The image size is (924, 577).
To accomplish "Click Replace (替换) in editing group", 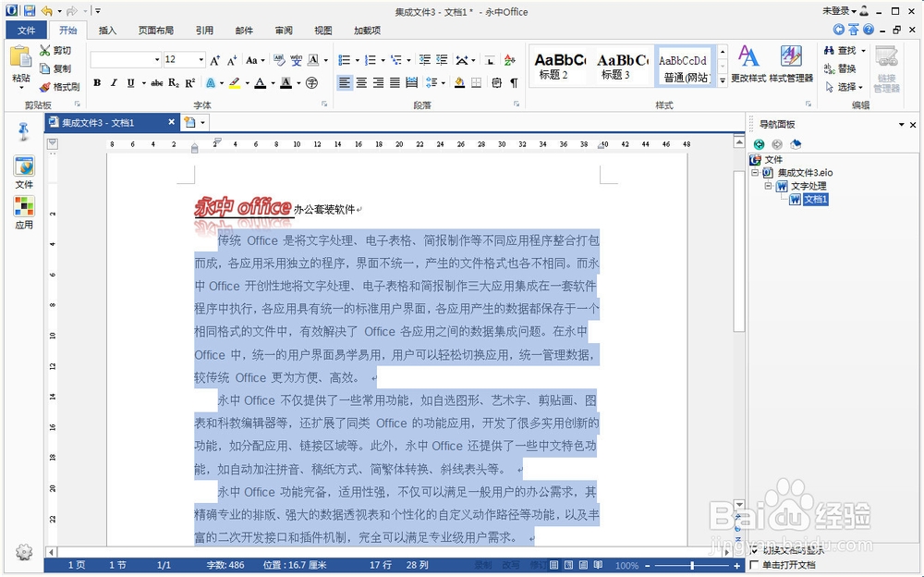I will click(x=840, y=69).
